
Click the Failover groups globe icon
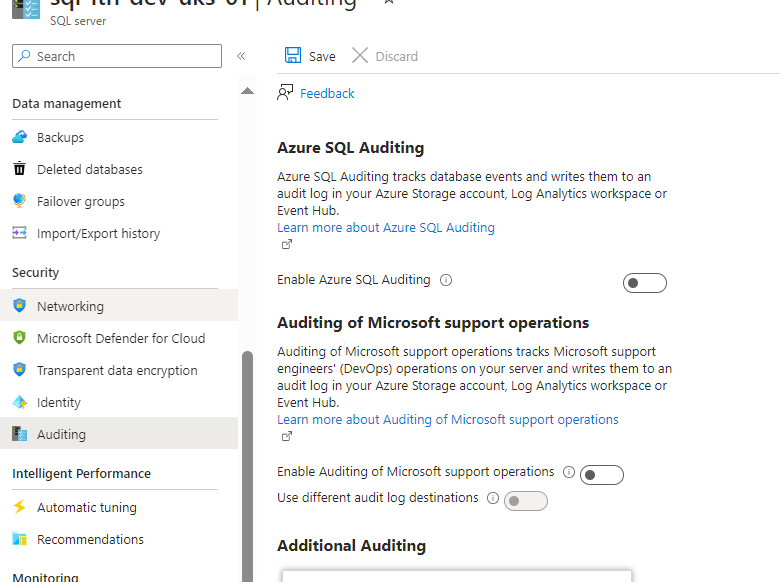19,200
